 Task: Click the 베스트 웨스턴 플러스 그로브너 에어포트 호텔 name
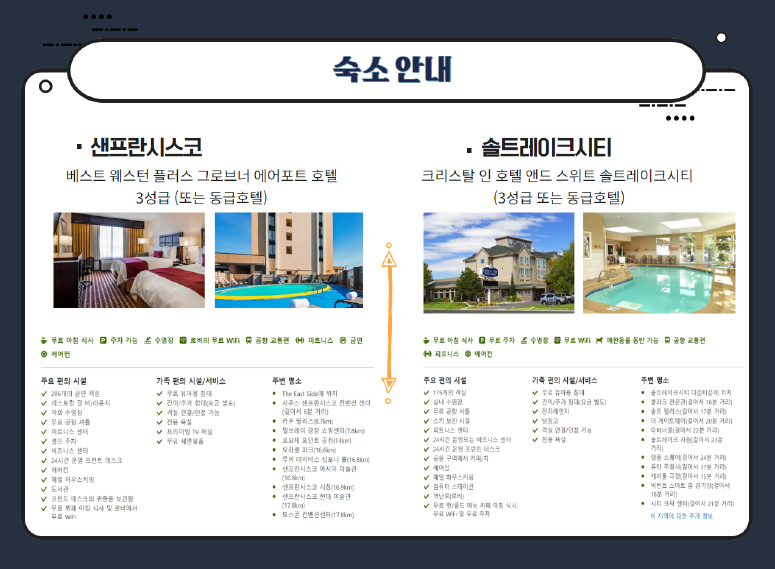(202, 175)
